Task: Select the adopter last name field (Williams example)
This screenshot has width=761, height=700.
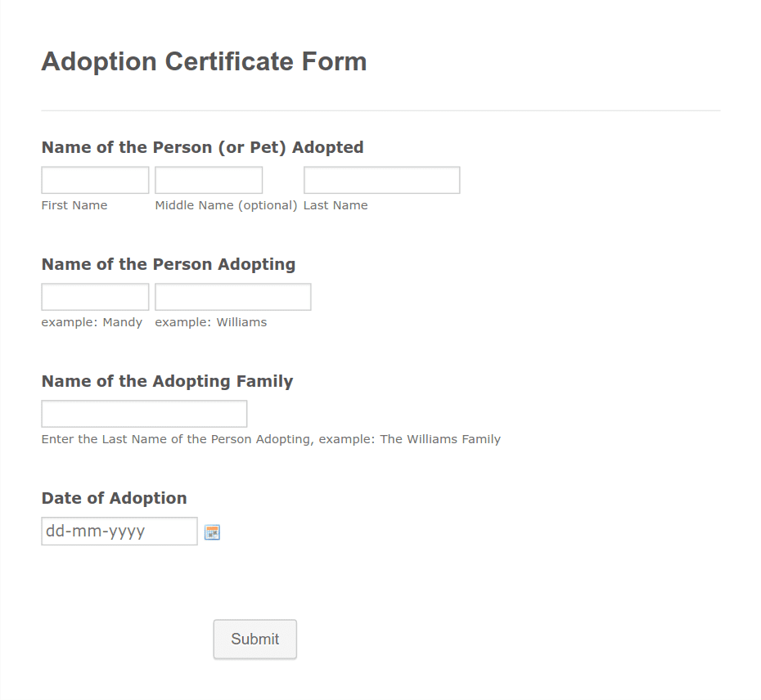Action: pos(233,297)
